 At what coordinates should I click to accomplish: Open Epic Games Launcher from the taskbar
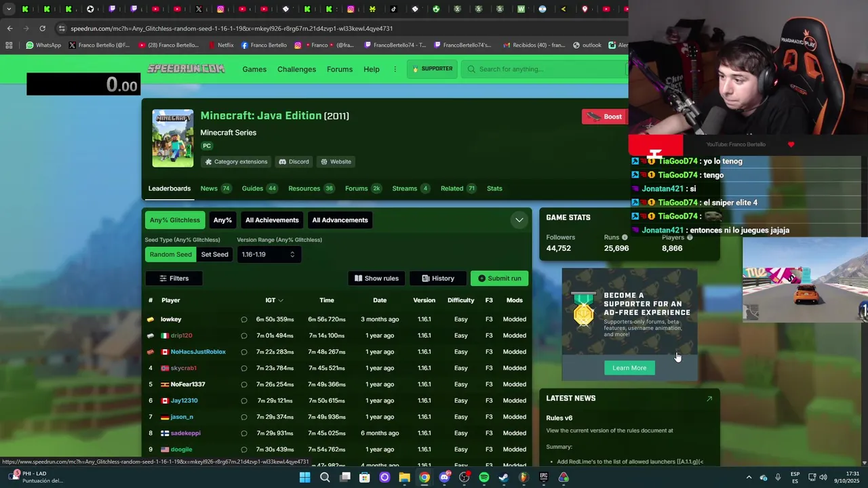click(543, 478)
